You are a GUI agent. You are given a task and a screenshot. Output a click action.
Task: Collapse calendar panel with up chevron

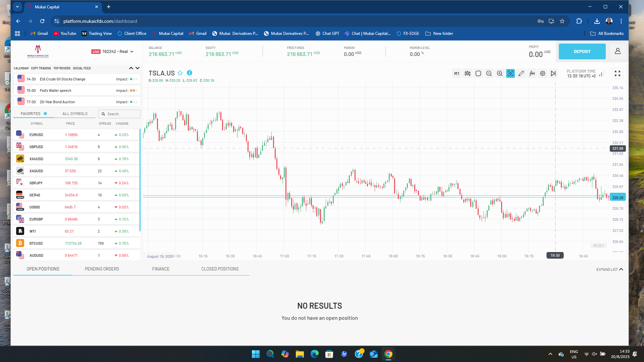click(x=131, y=68)
